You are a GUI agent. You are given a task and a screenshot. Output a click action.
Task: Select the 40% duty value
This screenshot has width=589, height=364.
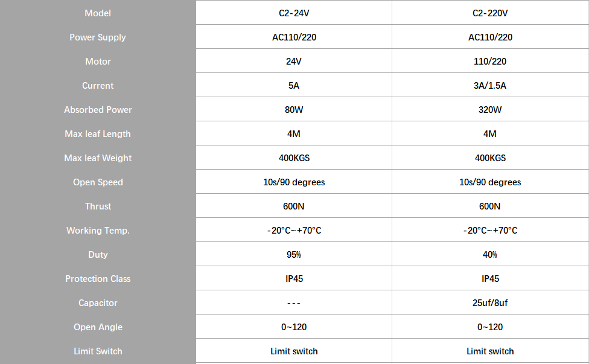point(490,255)
